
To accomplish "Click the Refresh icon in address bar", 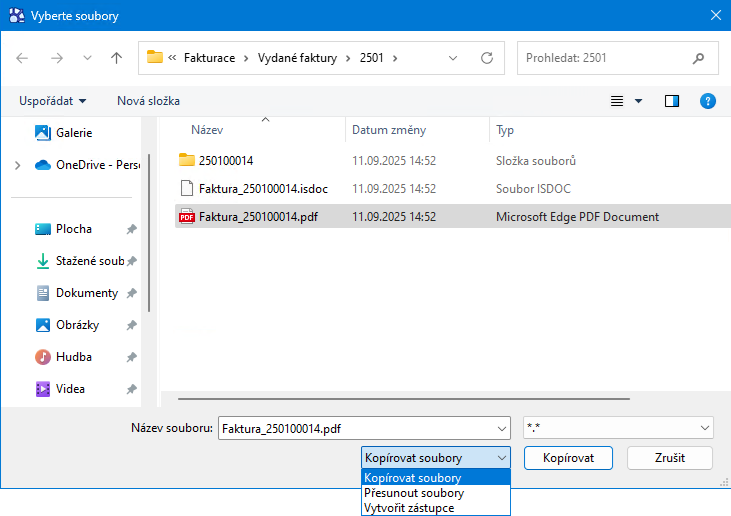I will 487,58.
